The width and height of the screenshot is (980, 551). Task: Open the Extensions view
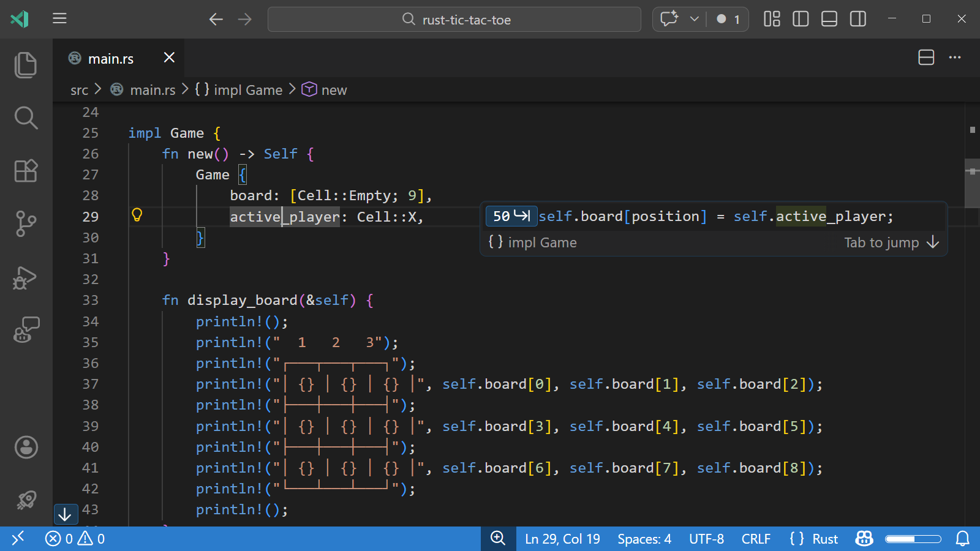pos(26,171)
